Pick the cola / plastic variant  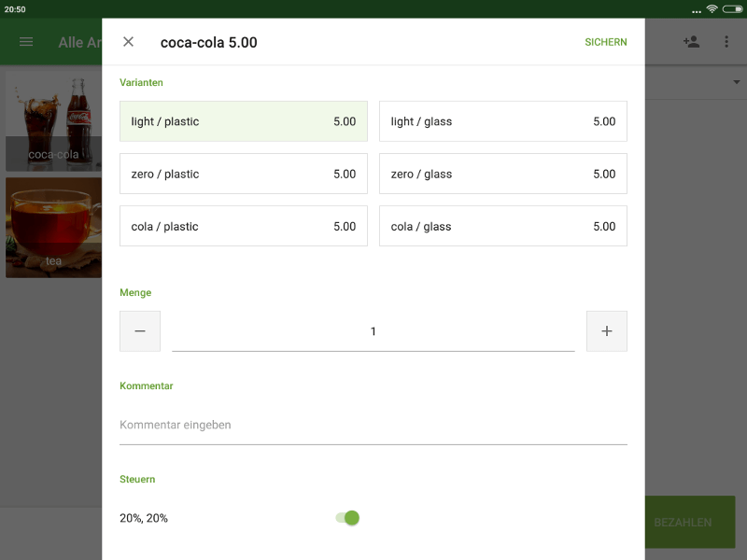point(243,226)
